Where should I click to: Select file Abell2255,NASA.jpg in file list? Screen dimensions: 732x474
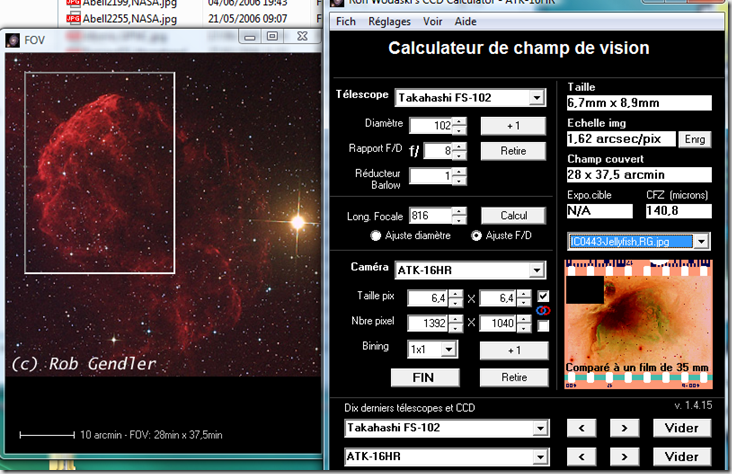coord(129,19)
